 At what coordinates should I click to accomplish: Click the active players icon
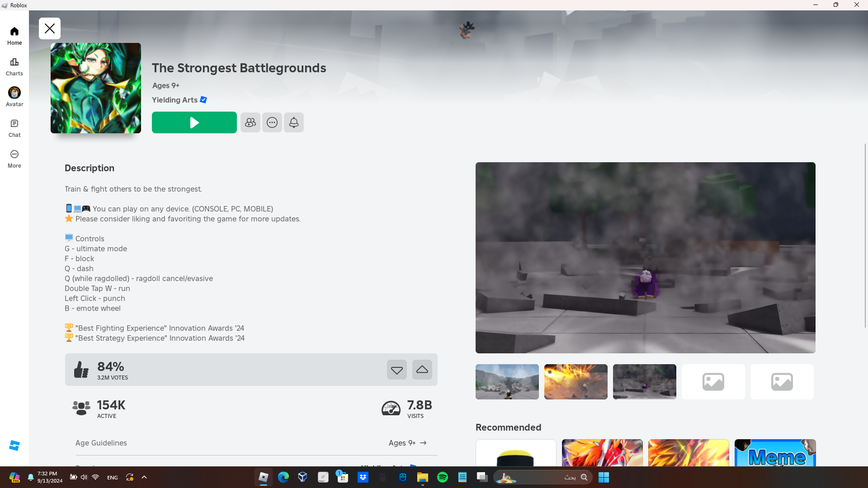[81, 408]
